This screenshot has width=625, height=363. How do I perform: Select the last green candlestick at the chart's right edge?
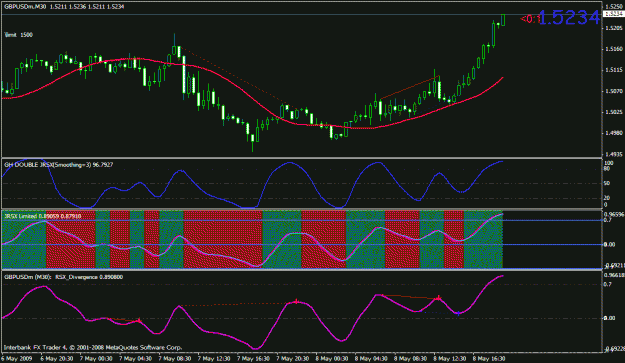pos(503,20)
